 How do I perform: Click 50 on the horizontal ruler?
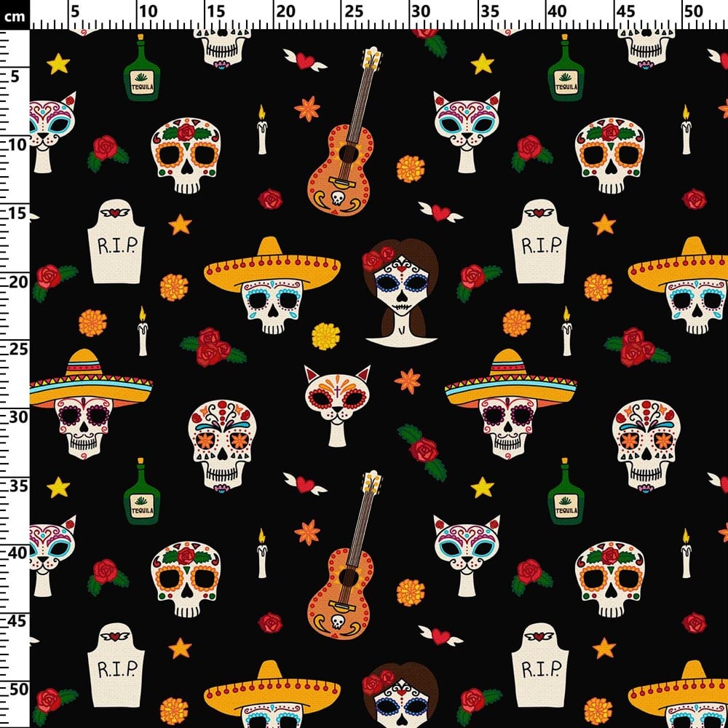[693, 11]
